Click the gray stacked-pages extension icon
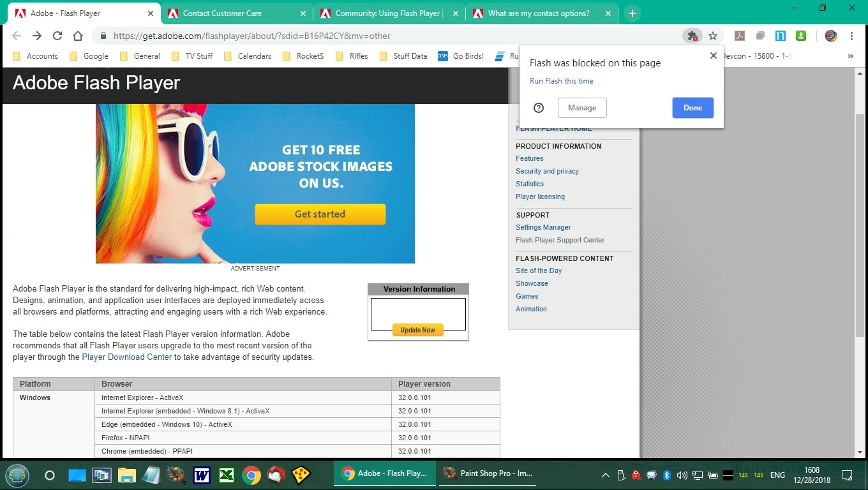The height and width of the screenshot is (490, 868). 760,36
